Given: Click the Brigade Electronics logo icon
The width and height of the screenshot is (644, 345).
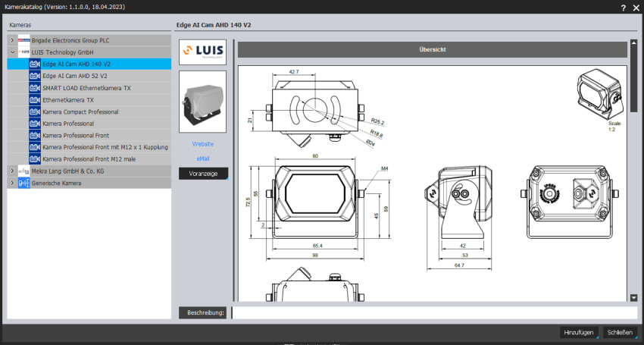Looking at the screenshot, I should (x=23, y=40).
